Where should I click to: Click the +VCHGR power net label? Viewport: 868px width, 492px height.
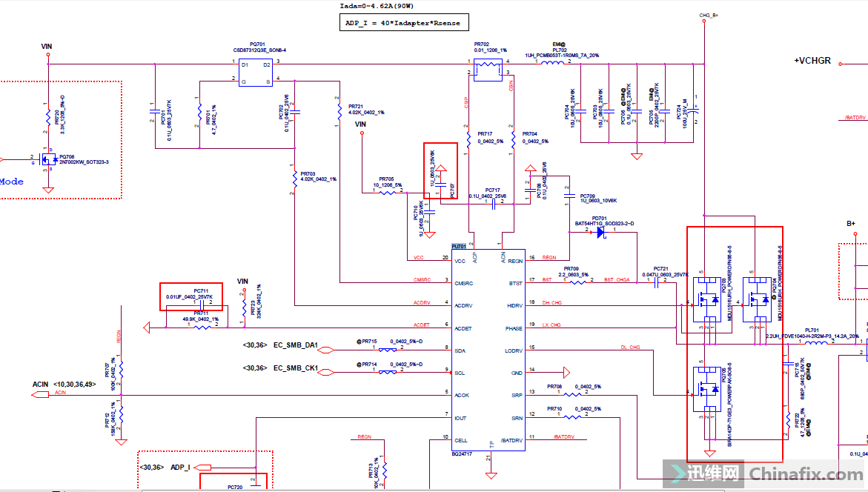812,61
